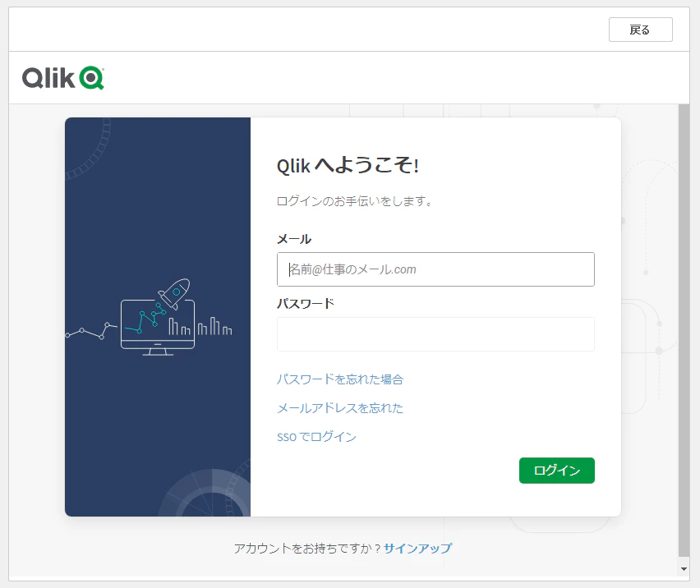700x588 pixels.
Task: Click the Qlik へようこそ! heading
Action: [348, 166]
